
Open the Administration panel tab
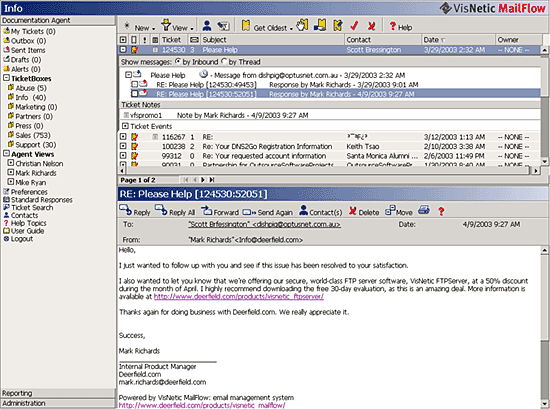[x=58, y=403]
